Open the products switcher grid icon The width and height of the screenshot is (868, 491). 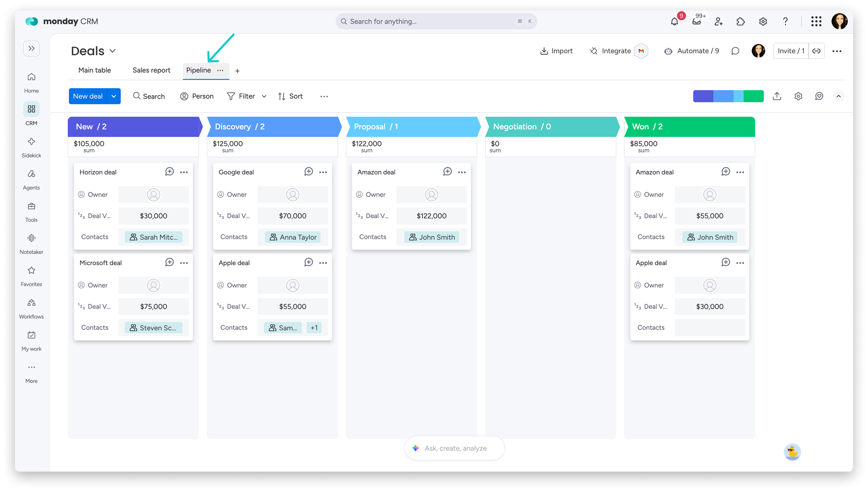[816, 21]
